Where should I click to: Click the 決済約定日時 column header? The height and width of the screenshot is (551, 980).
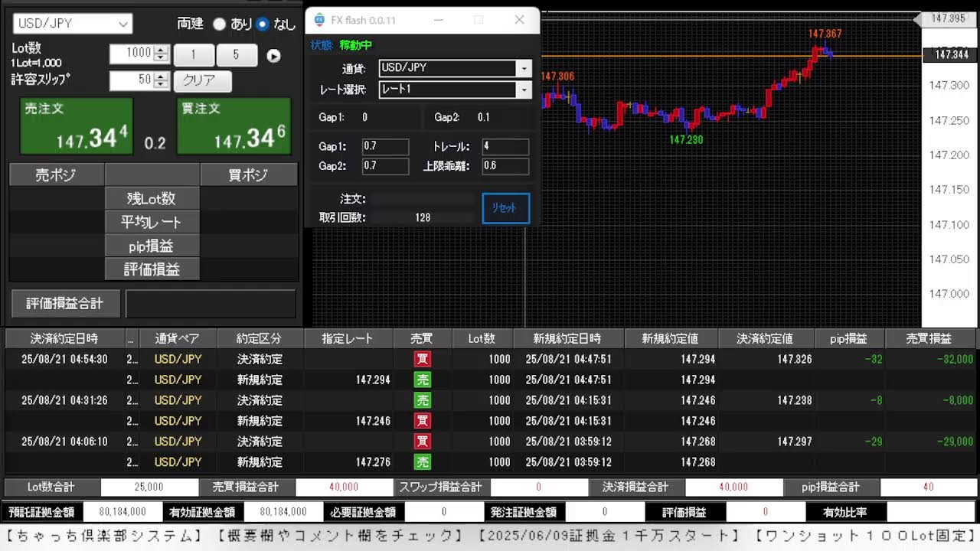coord(64,338)
